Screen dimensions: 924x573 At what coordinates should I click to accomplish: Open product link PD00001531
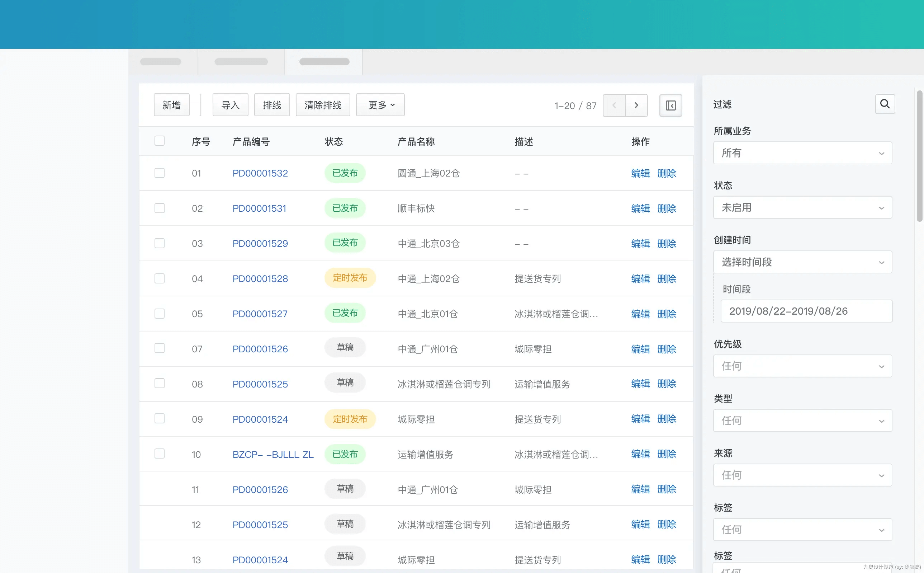click(259, 208)
